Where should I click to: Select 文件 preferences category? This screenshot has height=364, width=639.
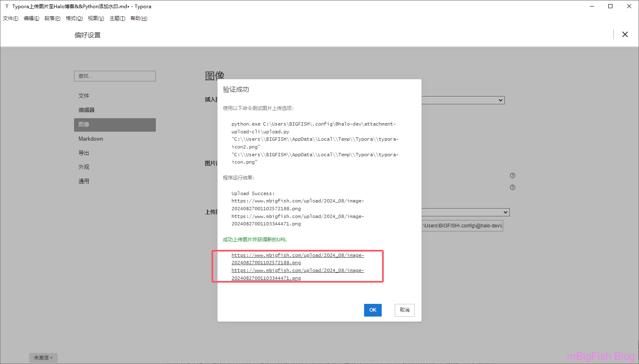[115, 96]
